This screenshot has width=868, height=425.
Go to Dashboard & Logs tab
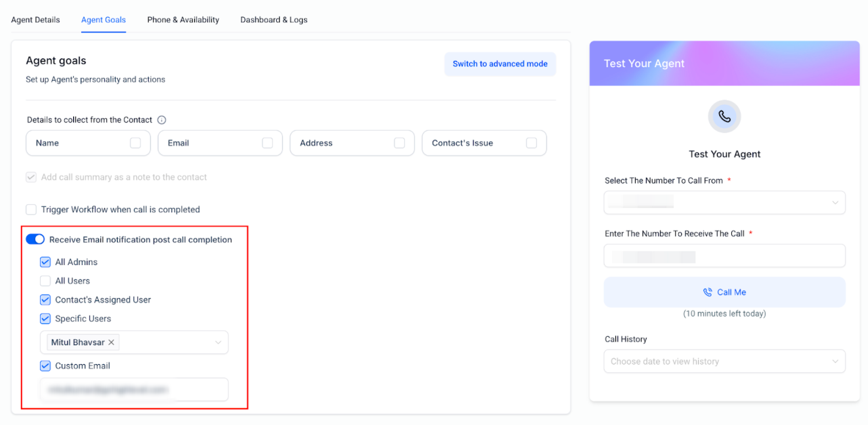[274, 20]
